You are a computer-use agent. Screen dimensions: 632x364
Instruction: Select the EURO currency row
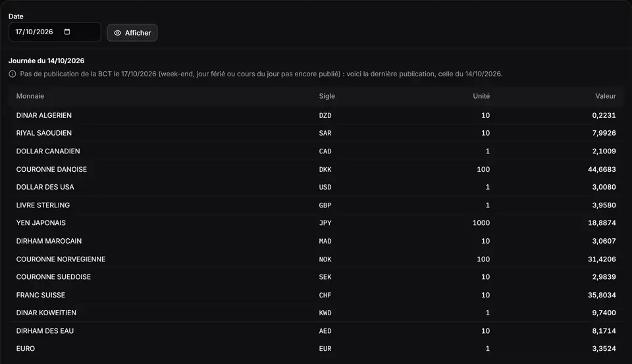tap(316, 349)
